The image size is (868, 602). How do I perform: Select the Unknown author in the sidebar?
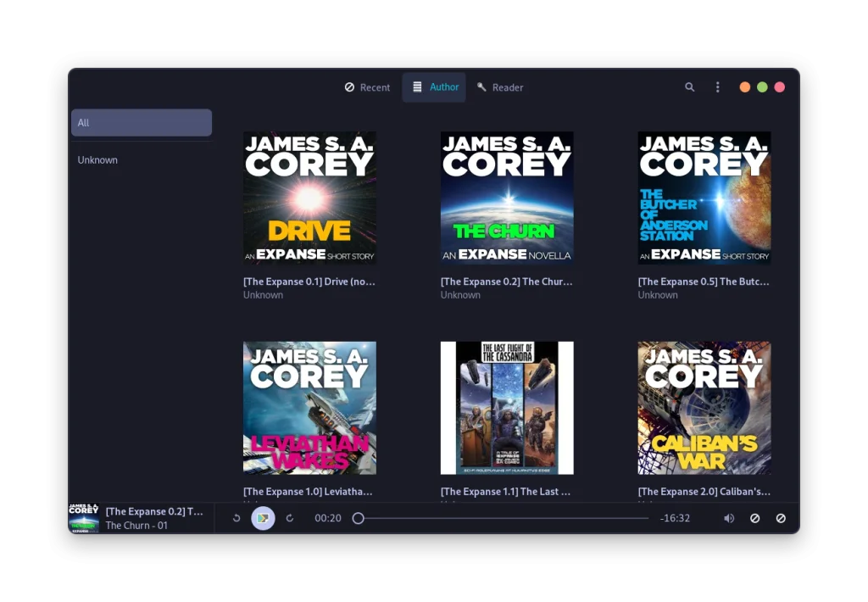point(142,160)
